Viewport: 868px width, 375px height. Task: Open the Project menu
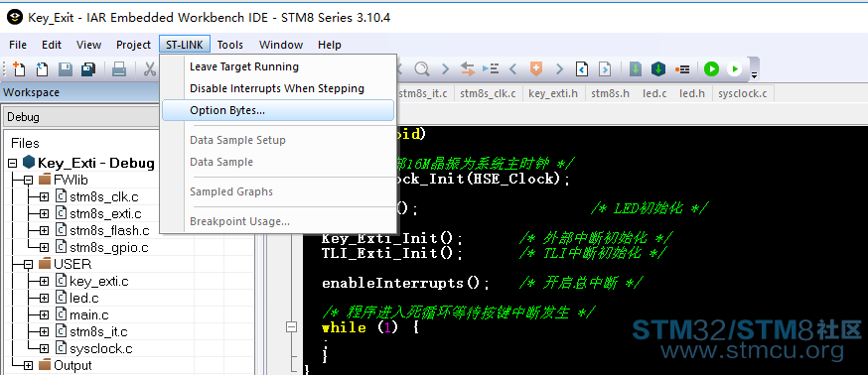tap(133, 45)
